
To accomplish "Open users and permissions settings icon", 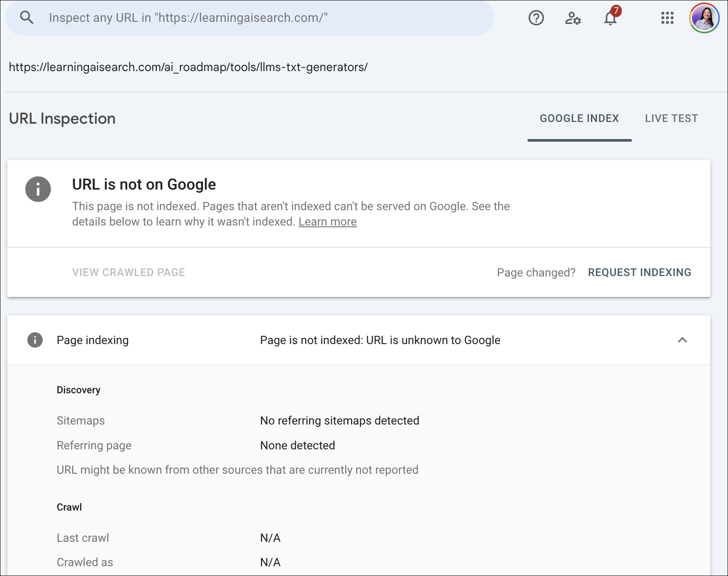I will (573, 18).
